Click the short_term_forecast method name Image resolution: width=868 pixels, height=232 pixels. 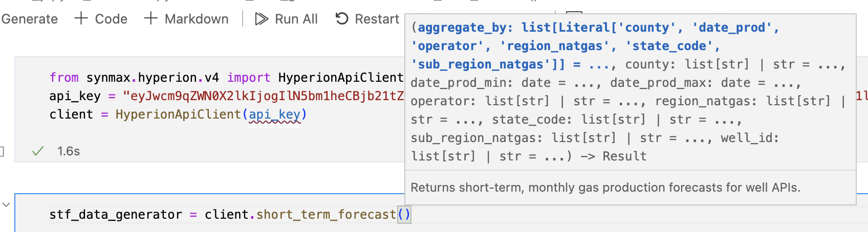coord(327,215)
